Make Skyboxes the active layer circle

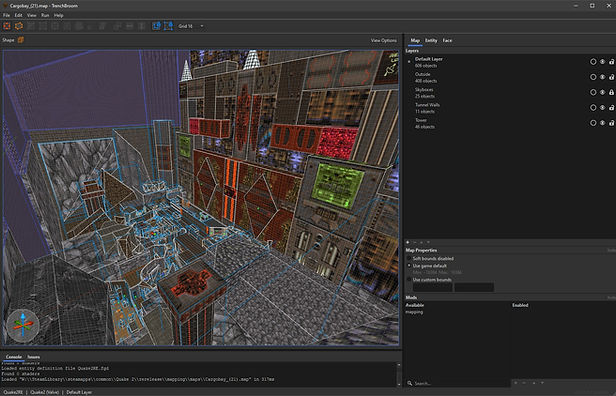coord(593,92)
